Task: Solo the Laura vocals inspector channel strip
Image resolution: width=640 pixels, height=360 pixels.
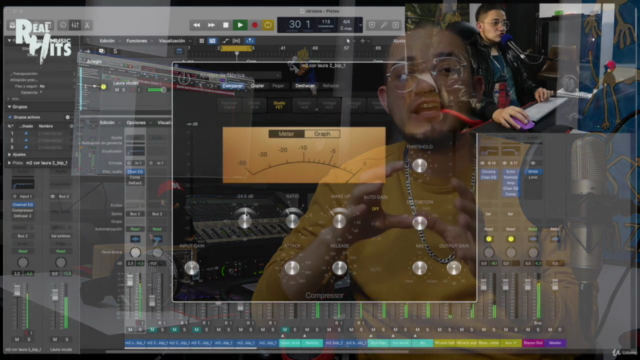Action: (x=67, y=339)
